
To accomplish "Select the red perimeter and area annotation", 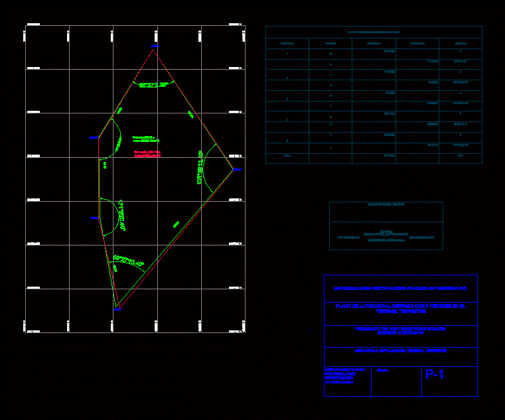I will (x=147, y=154).
